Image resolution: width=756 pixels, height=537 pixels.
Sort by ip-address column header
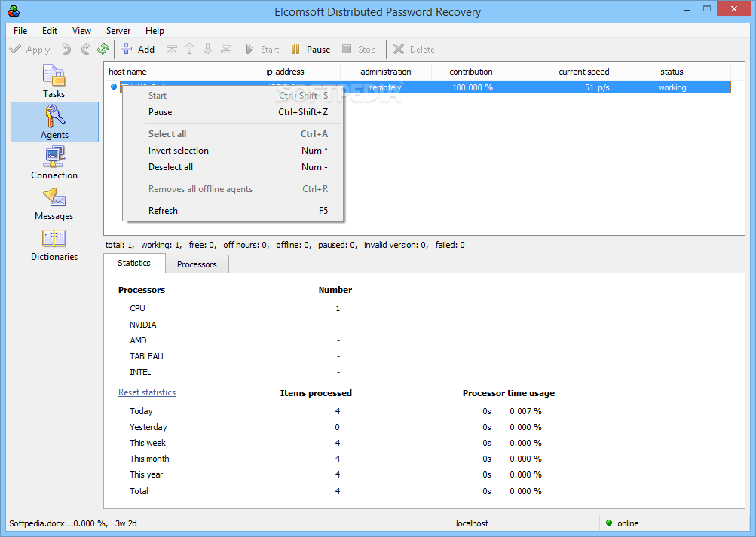tap(301, 72)
